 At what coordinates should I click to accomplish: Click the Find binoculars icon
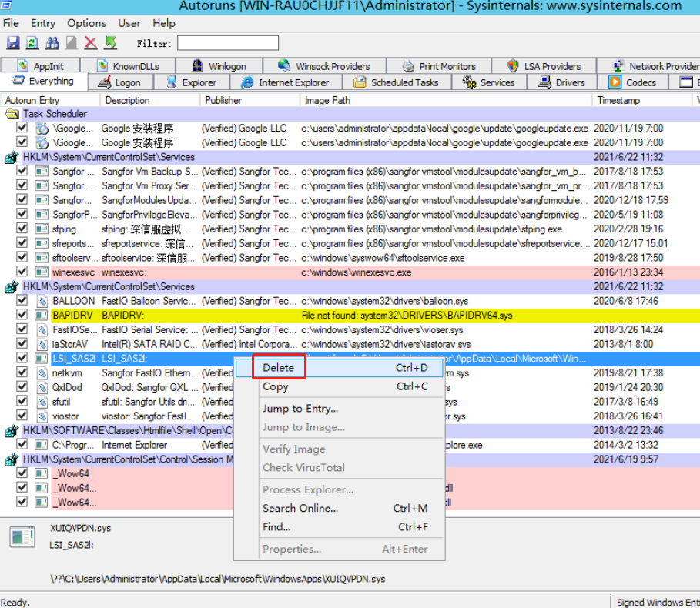pyautogui.click(x=52, y=43)
